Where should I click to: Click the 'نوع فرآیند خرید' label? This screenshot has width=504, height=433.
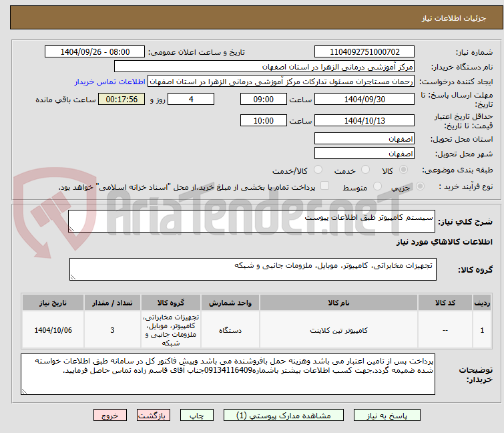[x=466, y=186]
